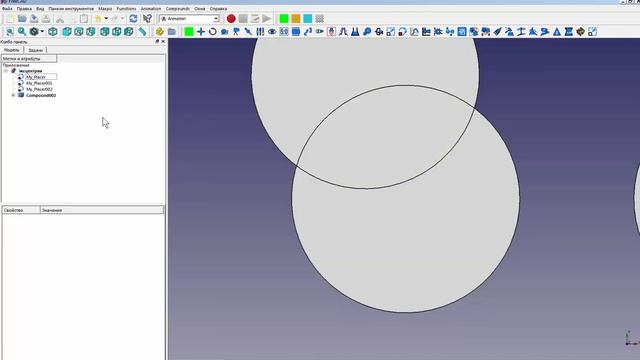
Task: Create a new document with the New icon
Action: [10, 19]
